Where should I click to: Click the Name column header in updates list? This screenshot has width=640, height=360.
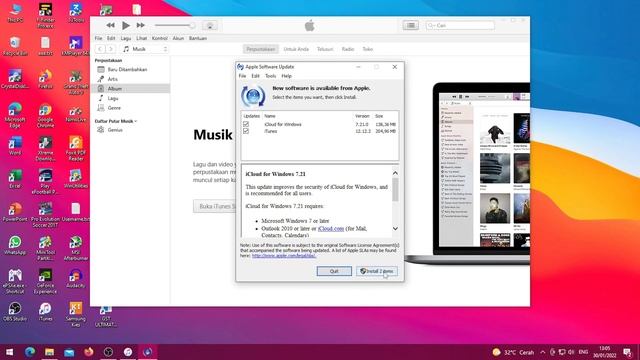pos(270,116)
